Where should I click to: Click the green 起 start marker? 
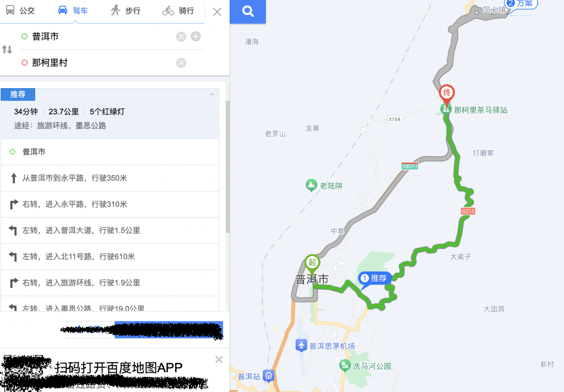[312, 264]
